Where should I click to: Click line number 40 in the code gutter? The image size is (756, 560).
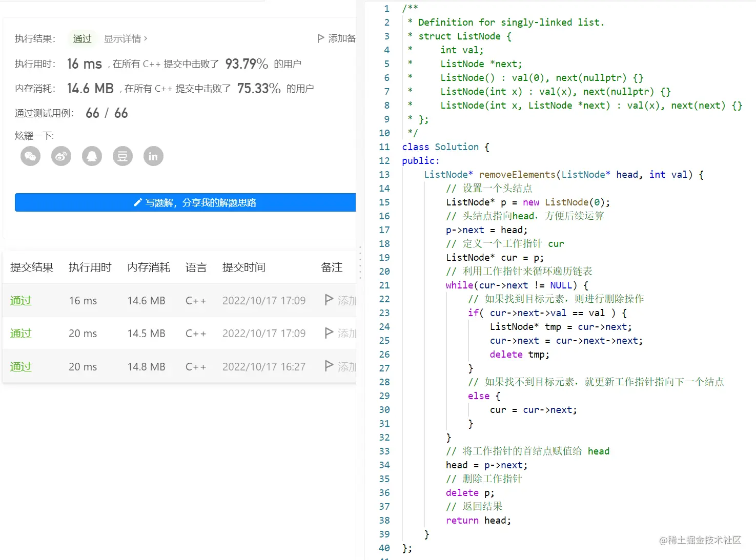pyautogui.click(x=384, y=548)
